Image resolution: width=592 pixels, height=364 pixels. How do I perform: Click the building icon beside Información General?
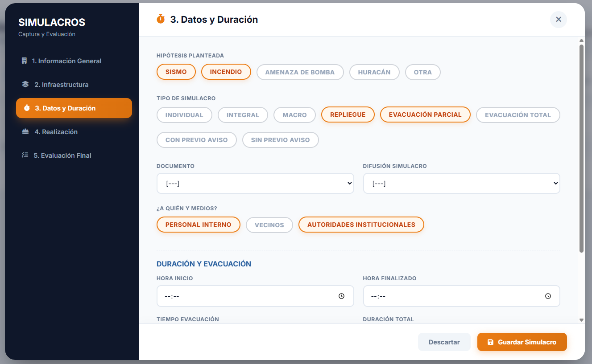25,61
